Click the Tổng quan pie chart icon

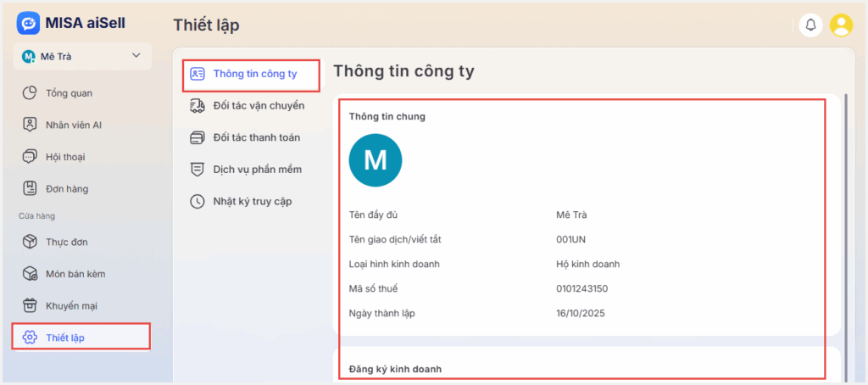pyautogui.click(x=30, y=93)
